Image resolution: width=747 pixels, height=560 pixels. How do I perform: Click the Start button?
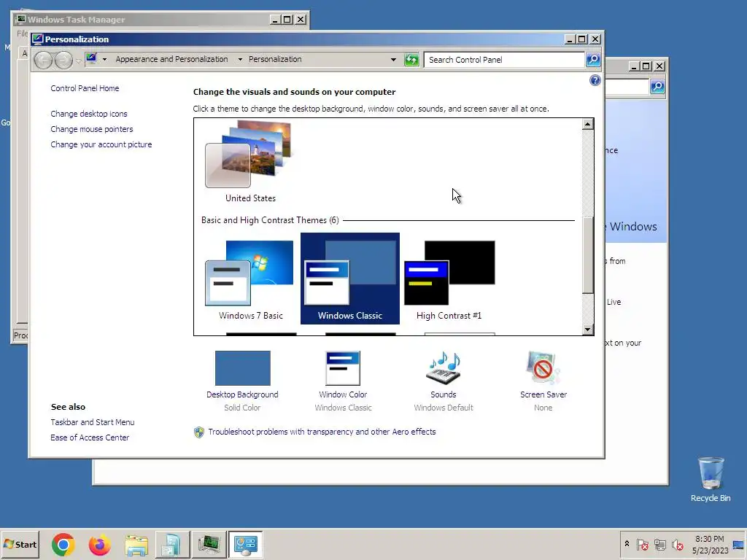pos(20,544)
